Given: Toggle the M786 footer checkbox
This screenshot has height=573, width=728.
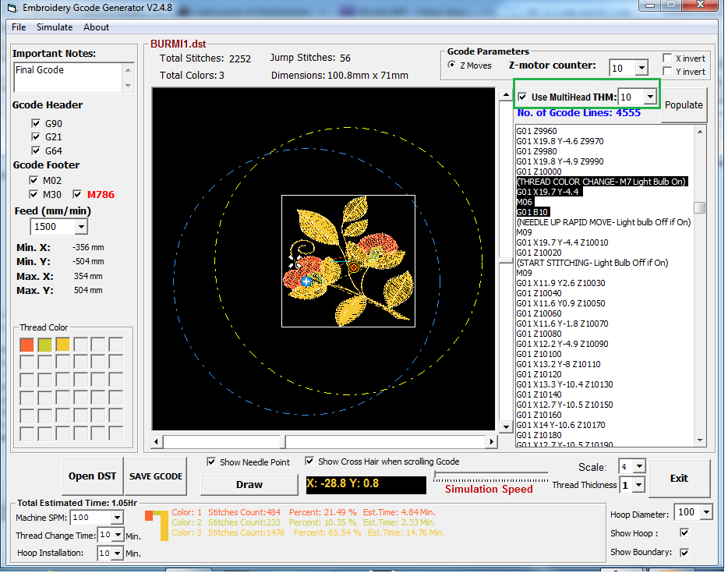Looking at the screenshot, I should [x=78, y=194].
